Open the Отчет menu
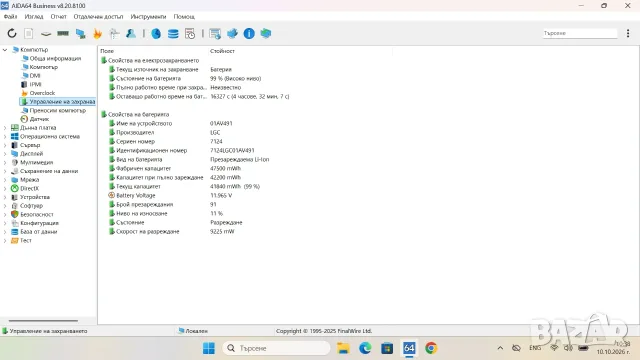This screenshot has height=360, width=640. (58, 17)
